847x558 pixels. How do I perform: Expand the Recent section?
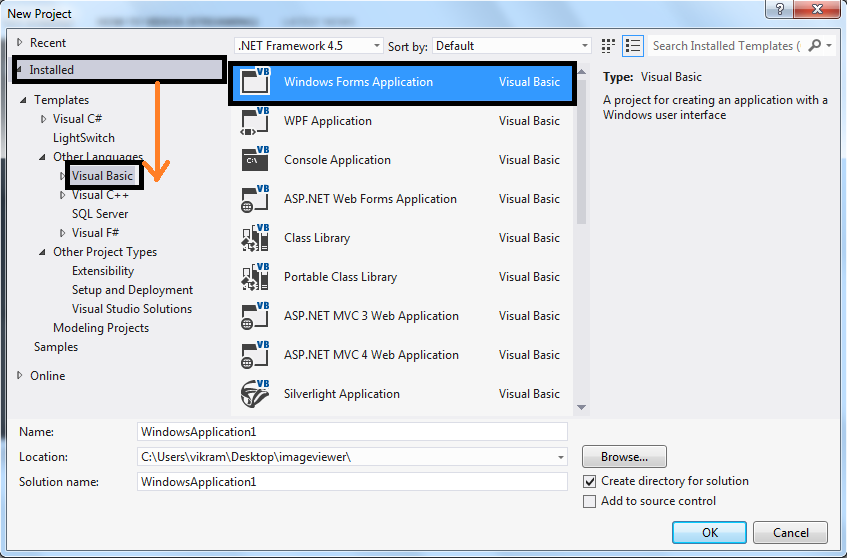click(20, 42)
